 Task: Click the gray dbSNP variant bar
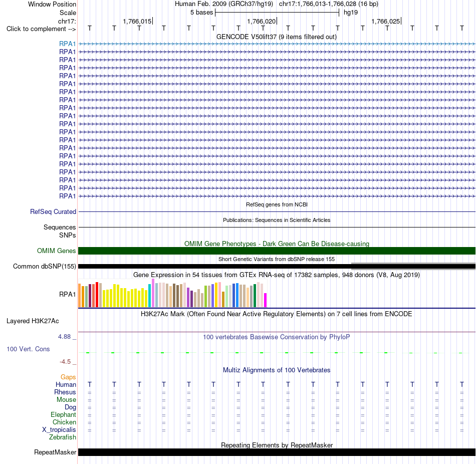click(x=413, y=266)
